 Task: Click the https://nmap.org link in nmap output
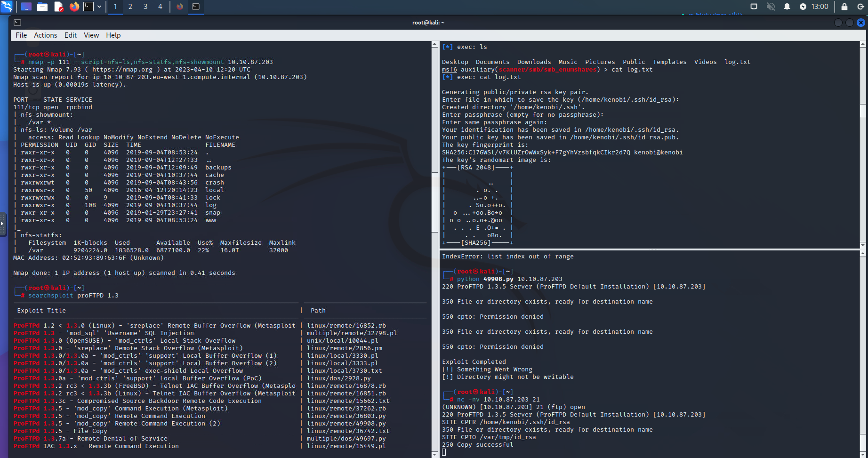pyautogui.click(x=122, y=70)
